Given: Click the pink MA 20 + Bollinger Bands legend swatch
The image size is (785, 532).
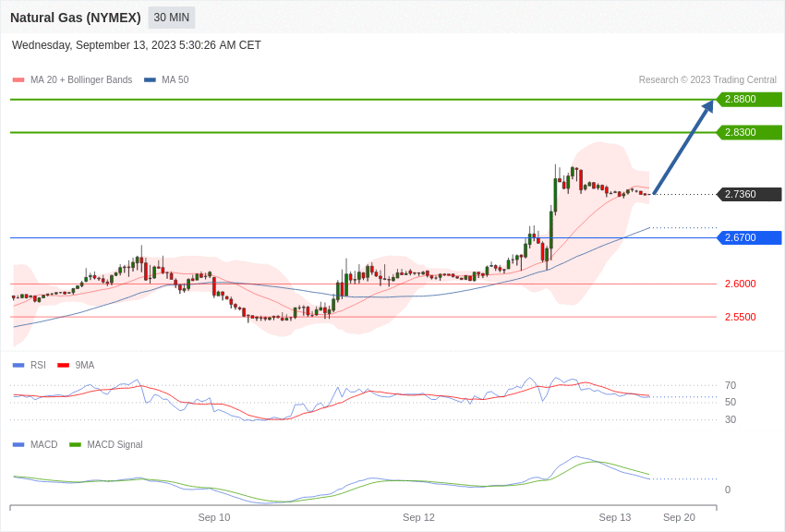Looking at the screenshot, I should coord(18,80).
